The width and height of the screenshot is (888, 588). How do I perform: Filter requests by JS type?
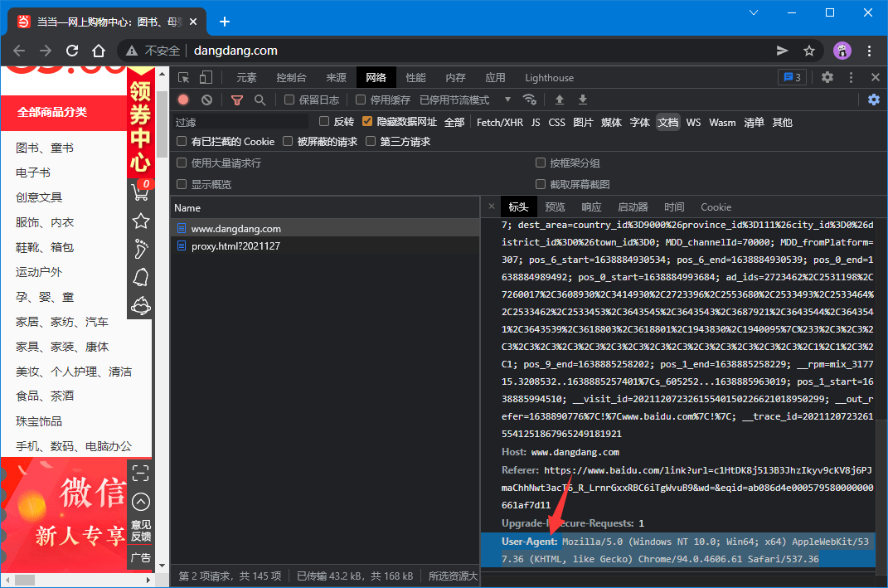(535, 123)
